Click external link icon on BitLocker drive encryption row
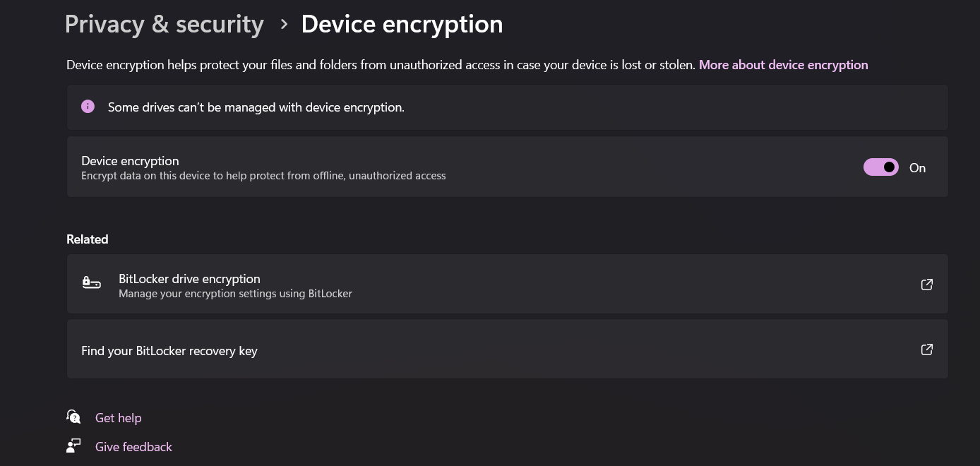This screenshot has height=466, width=980. coord(927,285)
